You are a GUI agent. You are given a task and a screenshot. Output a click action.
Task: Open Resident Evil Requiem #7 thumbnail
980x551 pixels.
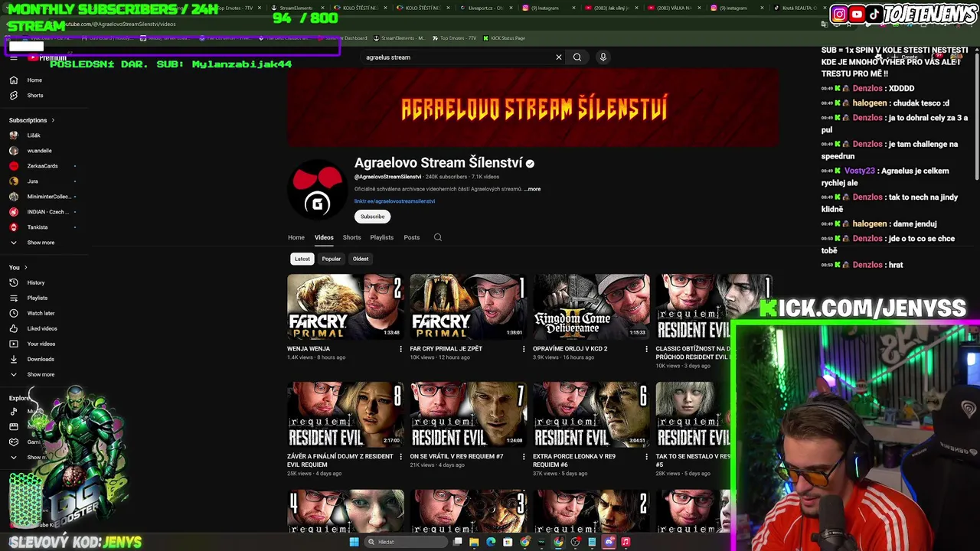tap(468, 415)
